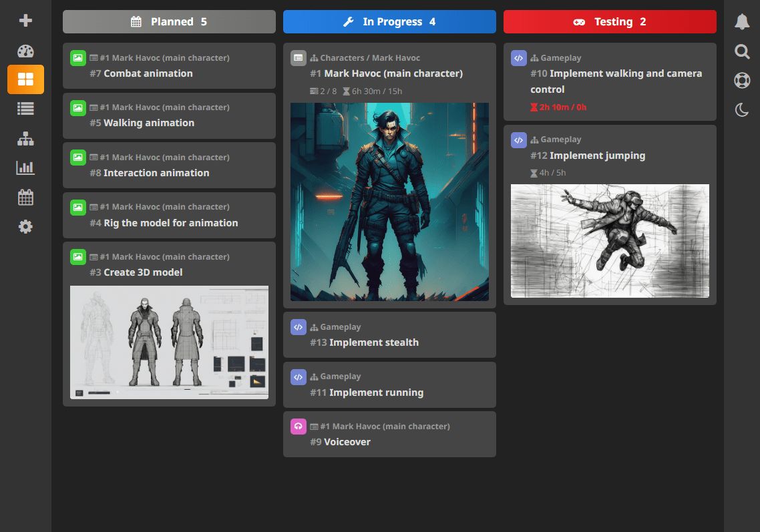Open the statistics chart view

[x=25, y=168]
